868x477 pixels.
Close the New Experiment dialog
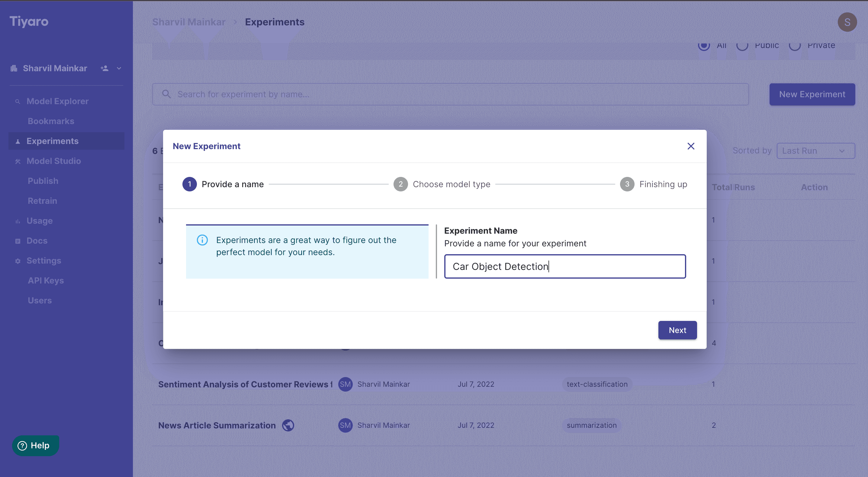[691, 146]
